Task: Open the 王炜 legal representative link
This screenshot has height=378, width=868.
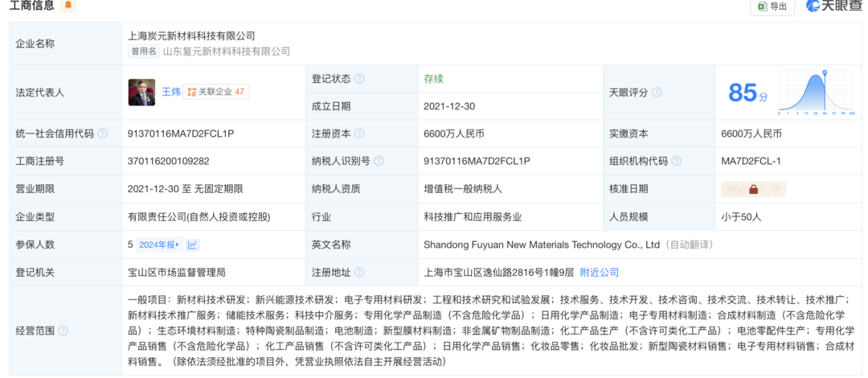Action: (171, 92)
